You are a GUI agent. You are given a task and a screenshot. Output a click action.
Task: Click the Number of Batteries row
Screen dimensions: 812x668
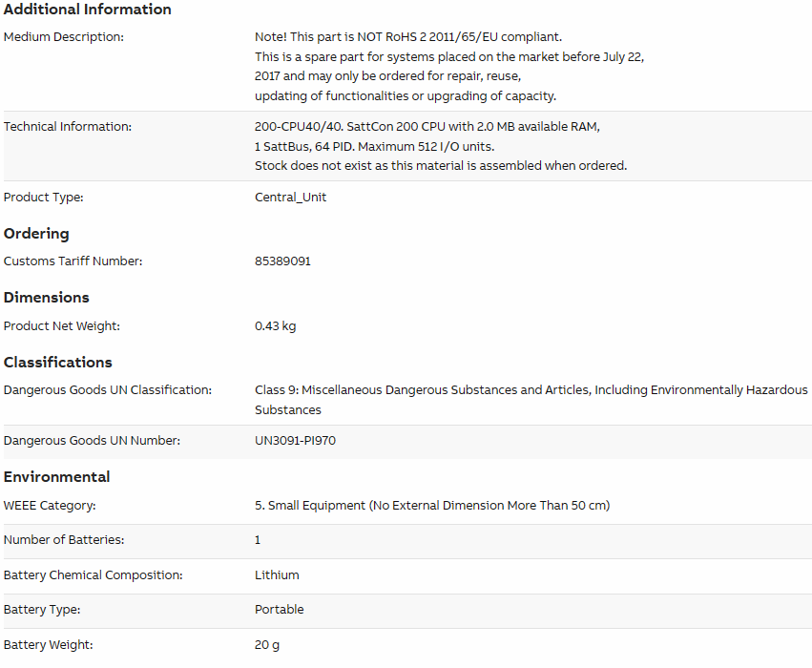[407, 540]
